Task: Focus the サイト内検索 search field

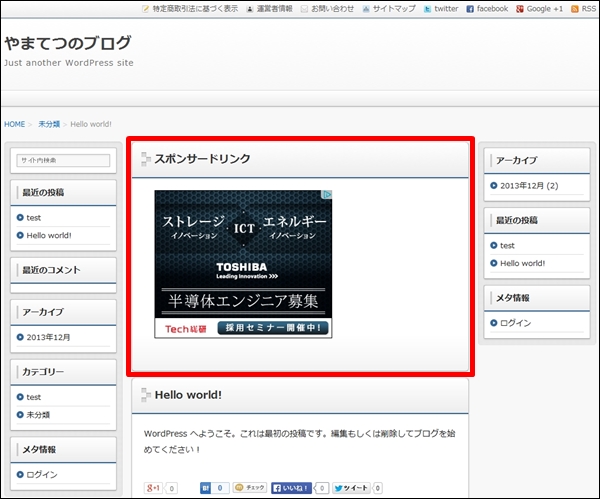Action: pyautogui.click(x=63, y=160)
